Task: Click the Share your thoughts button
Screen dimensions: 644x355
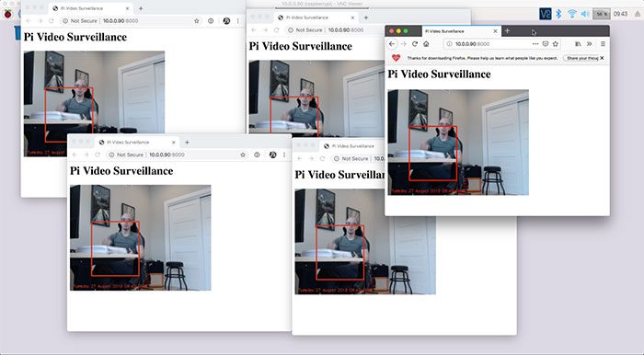Action: coord(581,58)
